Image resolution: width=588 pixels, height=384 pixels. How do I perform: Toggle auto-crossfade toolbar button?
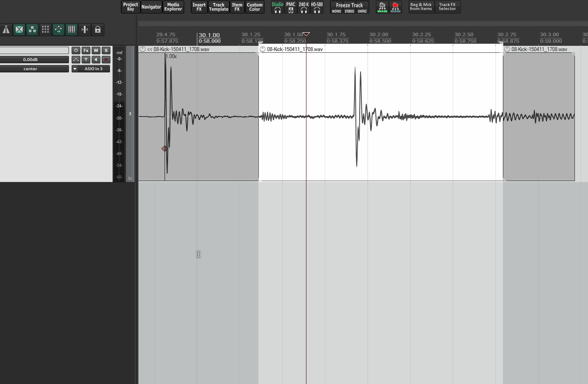(x=19, y=30)
